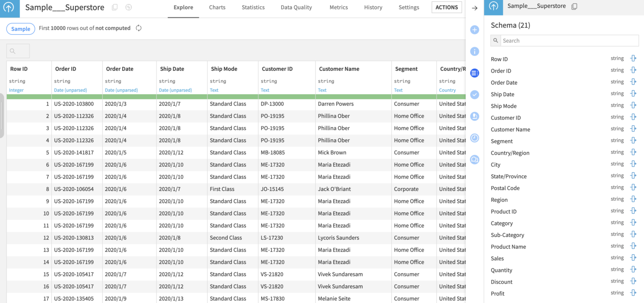644x303 pixels.
Task: Switch to the Explore tab
Action: (x=183, y=7)
